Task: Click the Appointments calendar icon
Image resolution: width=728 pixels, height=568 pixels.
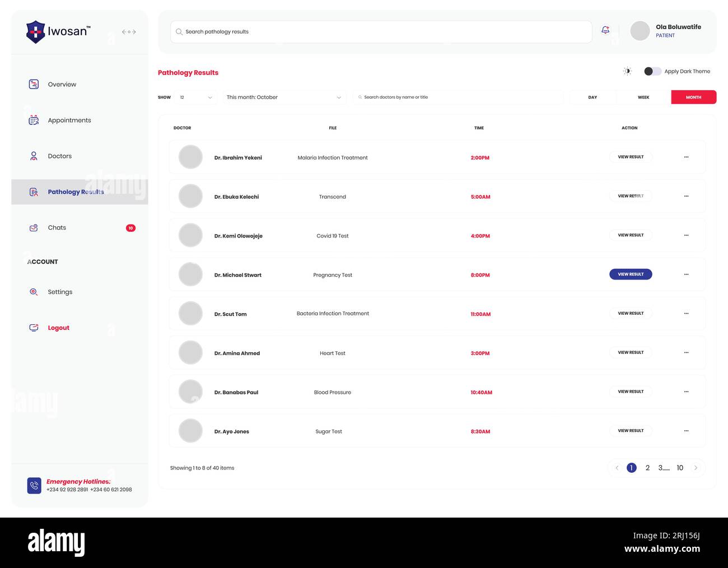Action: click(x=34, y=120)
